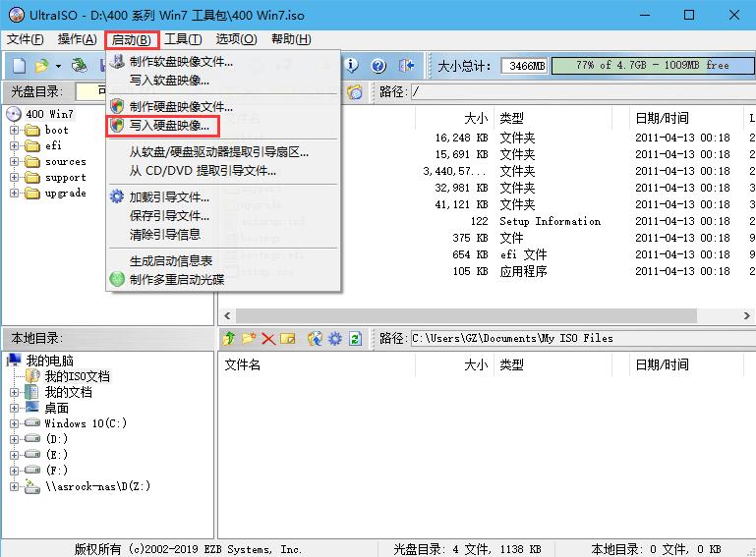Image resolution: width=756 pixels, height=557 pixels.
Task: Click the Up folder icon in local toolbar
Action: (x=228, y=338)
